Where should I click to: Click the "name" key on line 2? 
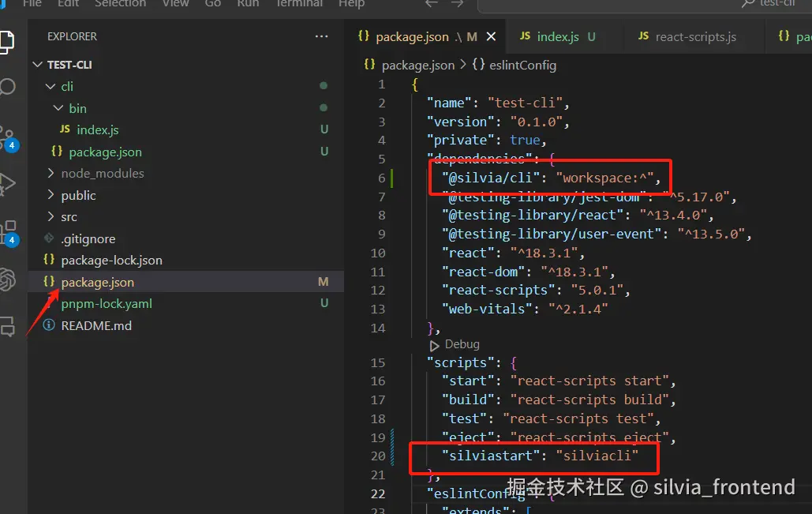[x=450, y=103]
